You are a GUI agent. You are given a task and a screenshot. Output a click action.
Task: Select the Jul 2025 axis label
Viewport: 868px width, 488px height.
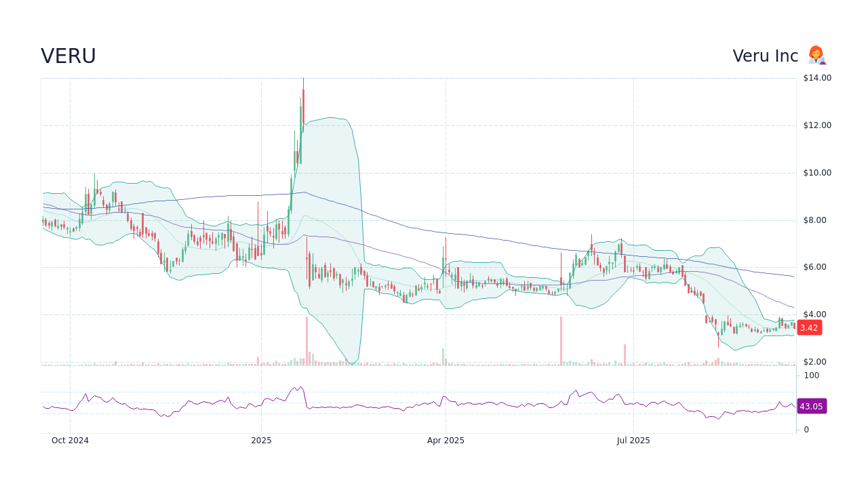coord(634,440)
